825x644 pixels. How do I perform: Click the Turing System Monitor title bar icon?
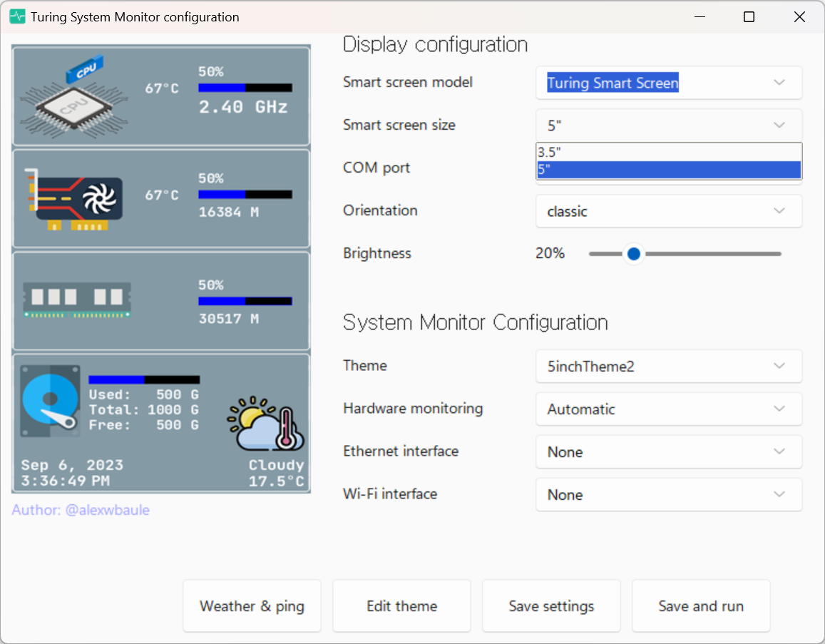click(16, 16)
